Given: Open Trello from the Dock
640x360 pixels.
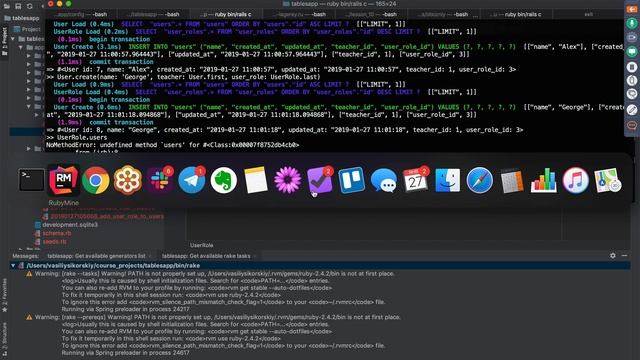Looking at the screenshot, I should (351, 180).
